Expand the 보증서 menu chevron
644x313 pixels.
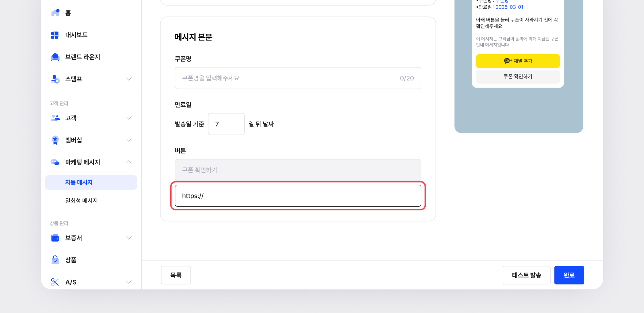point(129,238)
